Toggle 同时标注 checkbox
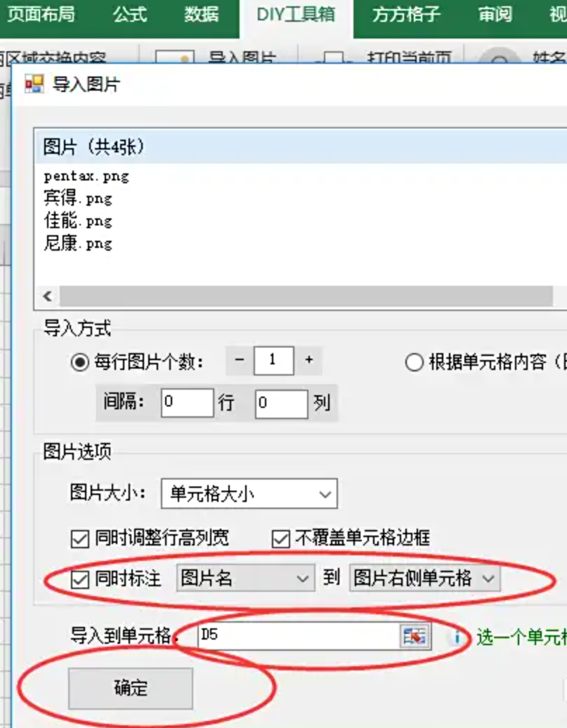The width and height of the screenshot is (567, 728). tap(80, 579)
